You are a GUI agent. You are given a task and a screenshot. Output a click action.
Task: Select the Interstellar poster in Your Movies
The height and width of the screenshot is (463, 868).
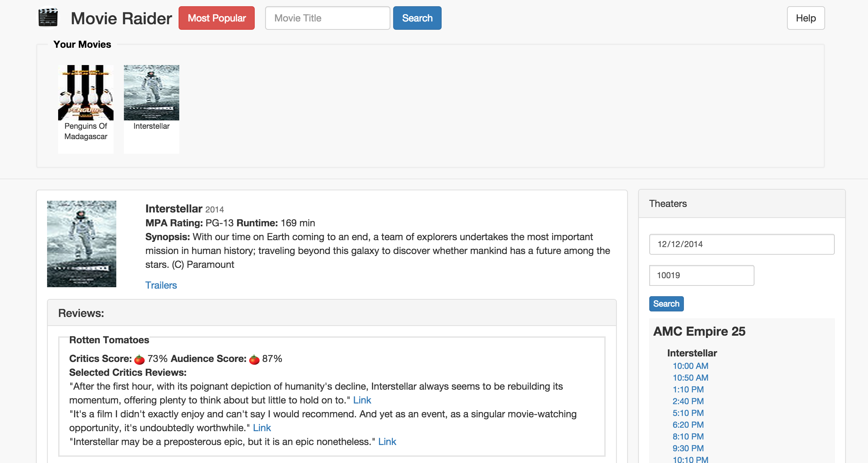(152, 93)
